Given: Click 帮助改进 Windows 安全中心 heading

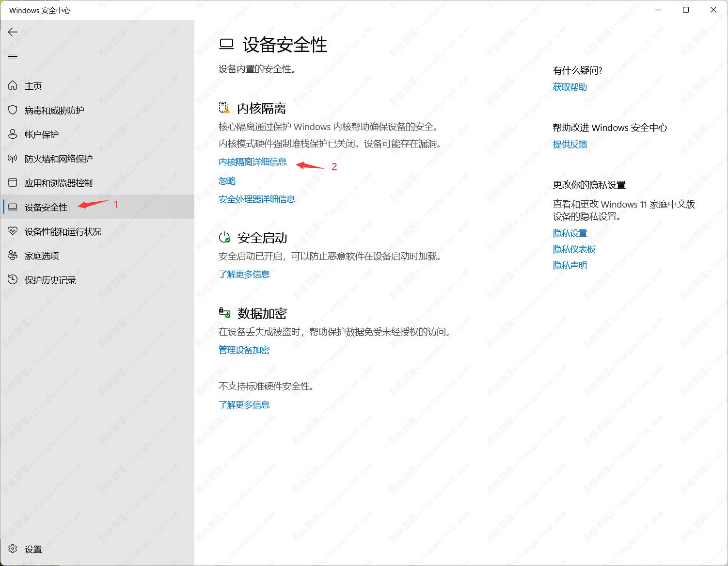Looking at the screenshot, I should [610, 128].
